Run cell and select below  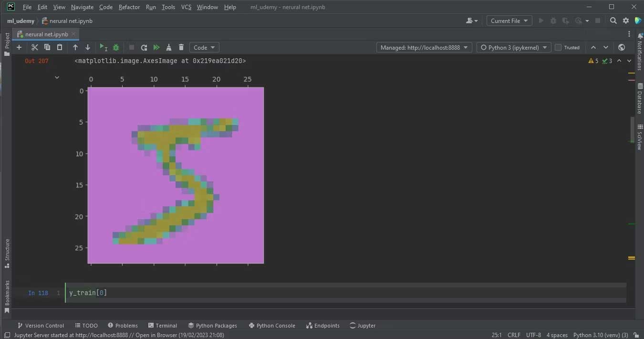(103, 47)
